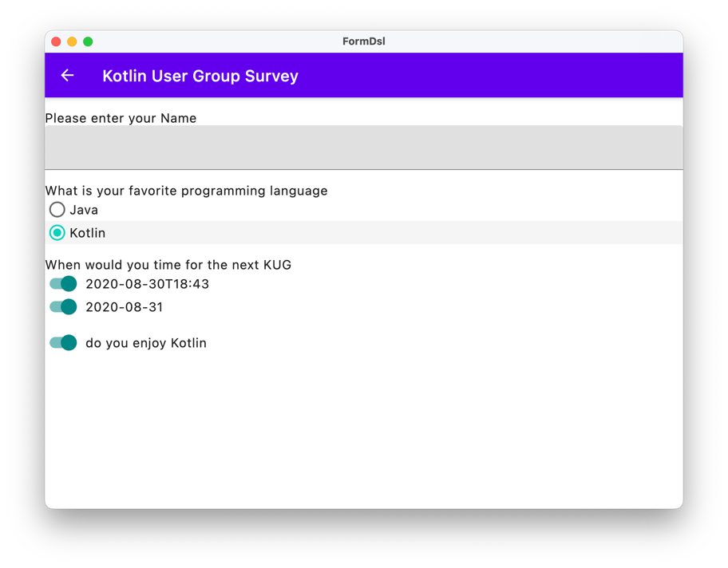Go back using the arrow icon
This screenshot has height=568, width=728.
pyautogui.click(x=67, y=75)
